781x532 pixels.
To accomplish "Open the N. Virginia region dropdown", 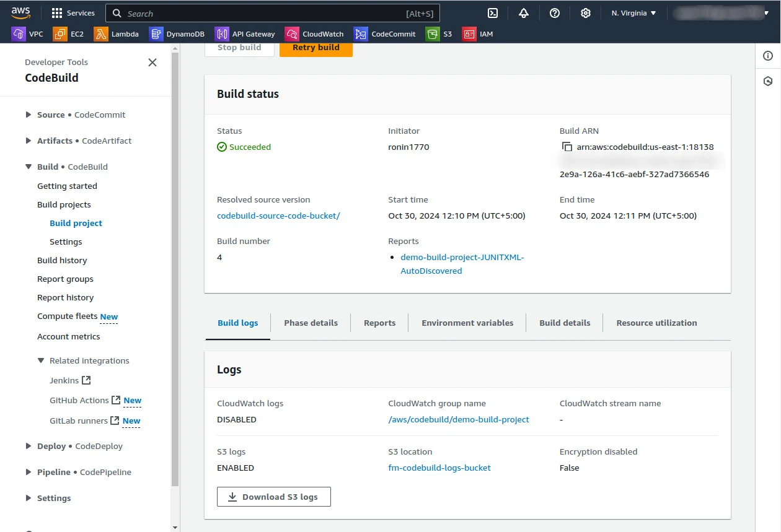I will click(x=633, y=13).
